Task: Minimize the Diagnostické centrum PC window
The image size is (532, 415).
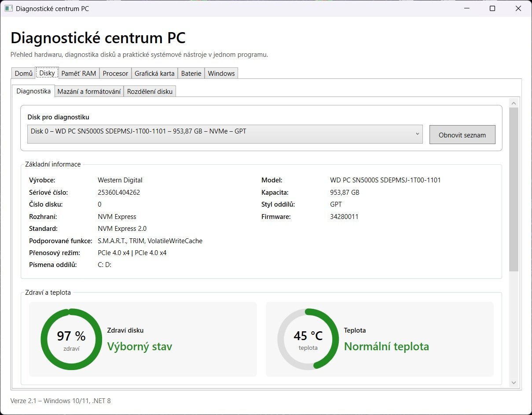Action: [467, 8]
